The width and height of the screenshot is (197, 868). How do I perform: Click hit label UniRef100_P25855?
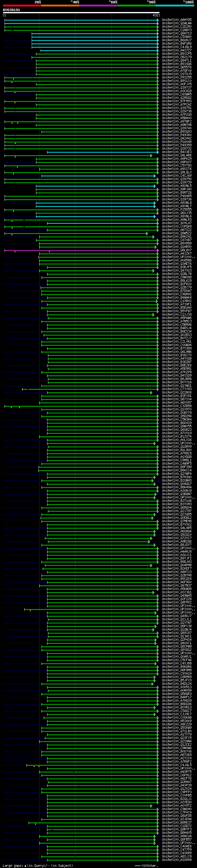coord(177,210)
